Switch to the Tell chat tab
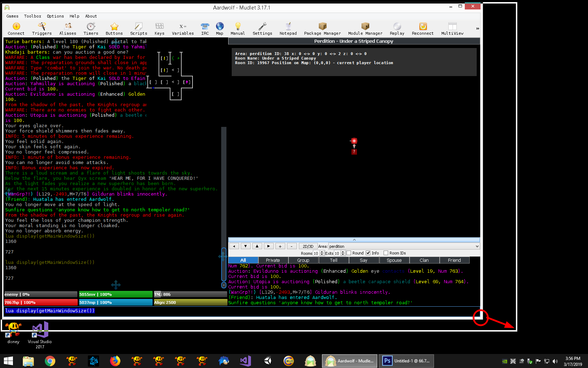Screen dimensions: 588x368 [333, 260]
